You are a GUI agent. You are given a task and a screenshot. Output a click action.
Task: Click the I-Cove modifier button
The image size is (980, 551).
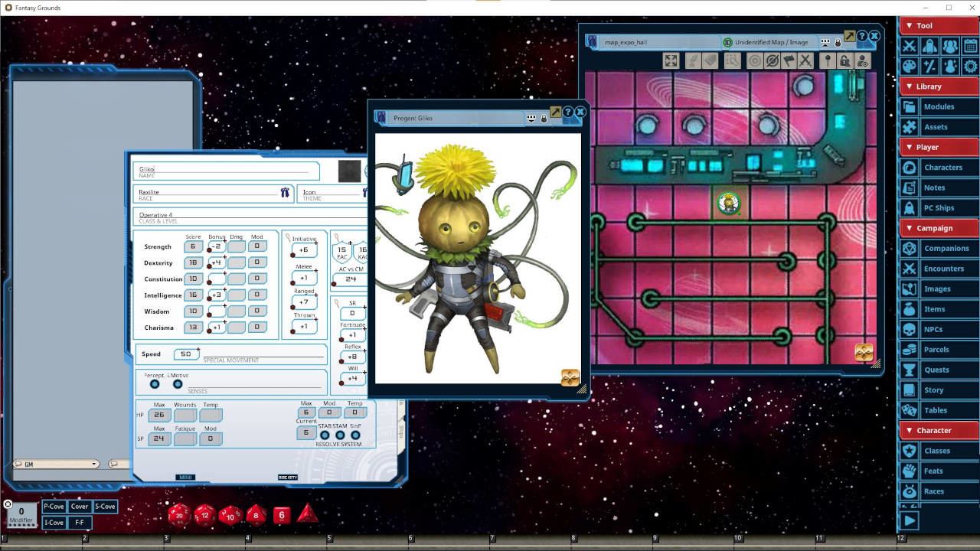[x=54, y=523]
